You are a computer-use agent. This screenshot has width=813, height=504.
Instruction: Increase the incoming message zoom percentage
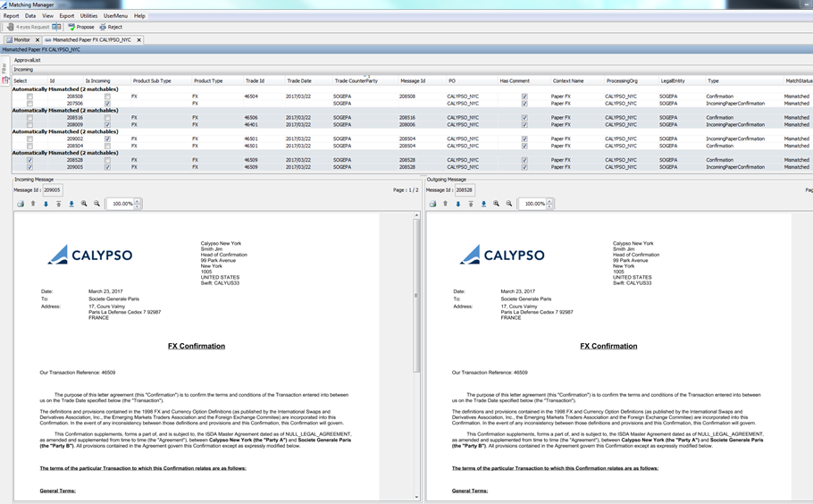[138, 201]
